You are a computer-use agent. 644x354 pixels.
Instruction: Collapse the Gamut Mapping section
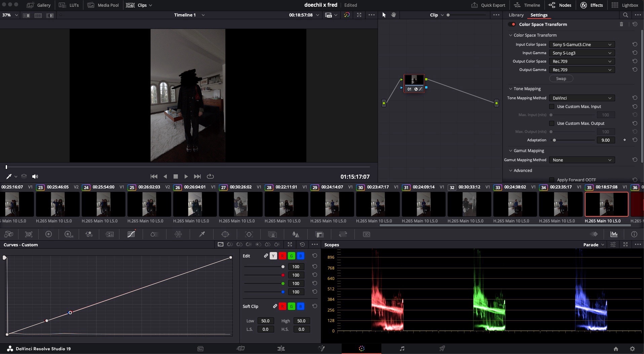510,151
